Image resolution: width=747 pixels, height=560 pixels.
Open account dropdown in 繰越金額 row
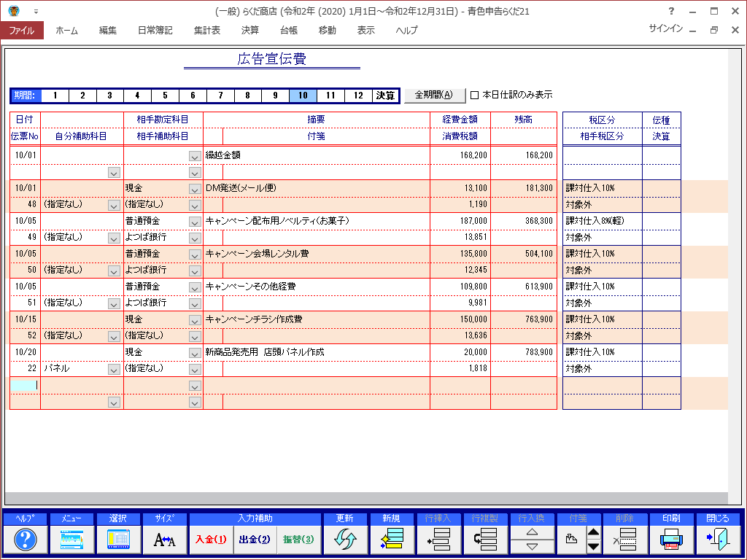coord(194,156)
